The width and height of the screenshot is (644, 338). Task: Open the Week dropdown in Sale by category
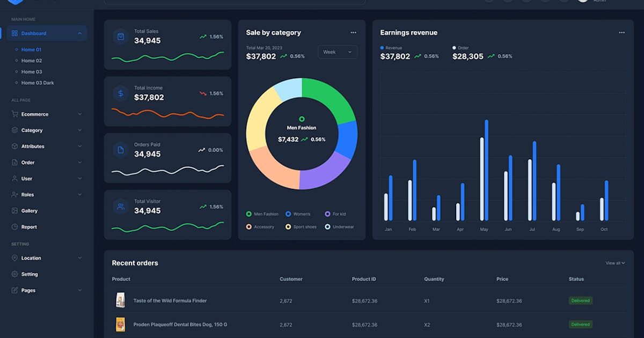[x=337, y=52]
